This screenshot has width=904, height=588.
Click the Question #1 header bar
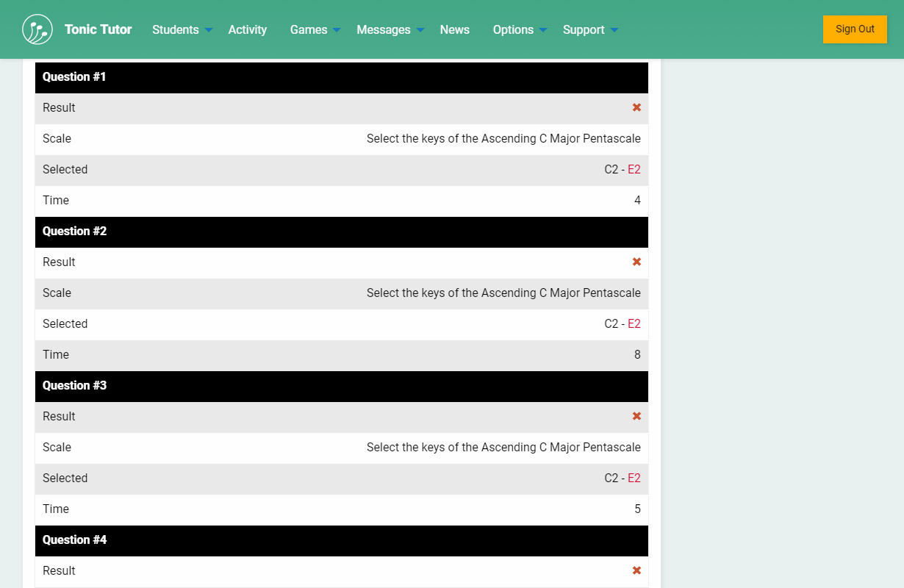pyautogui.click(x=341, y=77)
